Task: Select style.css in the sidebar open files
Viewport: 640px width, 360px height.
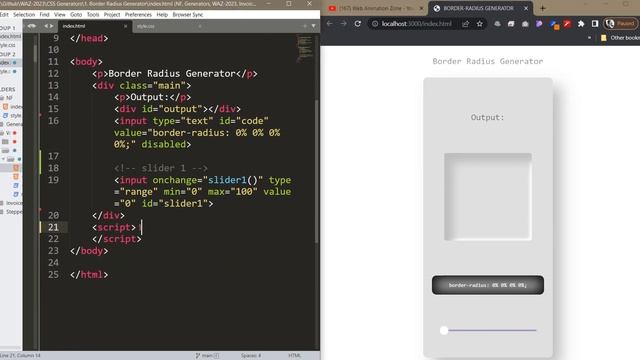Action: [8, 45]
